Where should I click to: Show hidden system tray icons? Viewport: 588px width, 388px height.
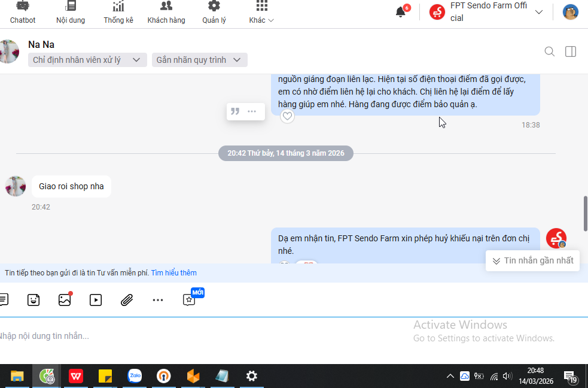tap(450, 376)
